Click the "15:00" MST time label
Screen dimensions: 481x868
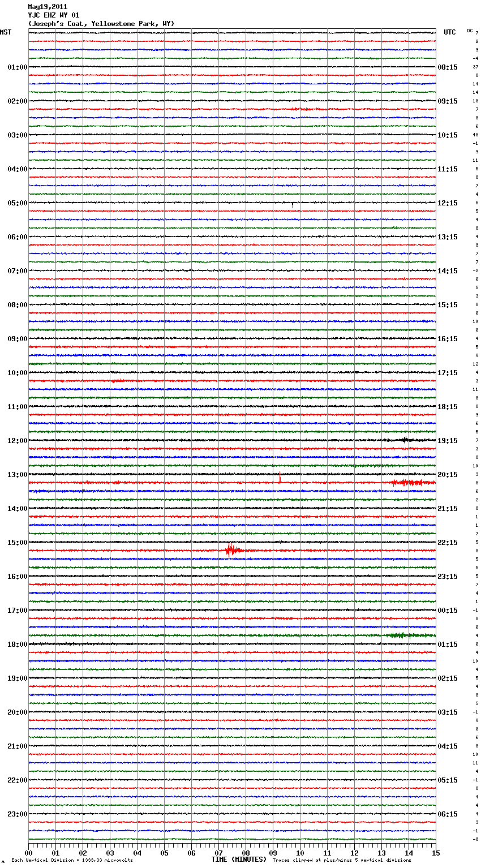coord(18,543)
